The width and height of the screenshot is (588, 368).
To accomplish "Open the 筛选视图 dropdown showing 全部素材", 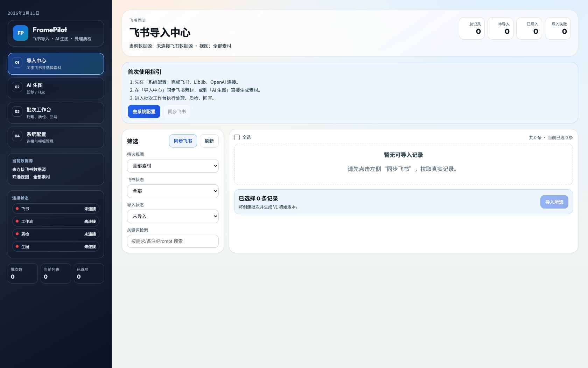I will tap(173, 166).
